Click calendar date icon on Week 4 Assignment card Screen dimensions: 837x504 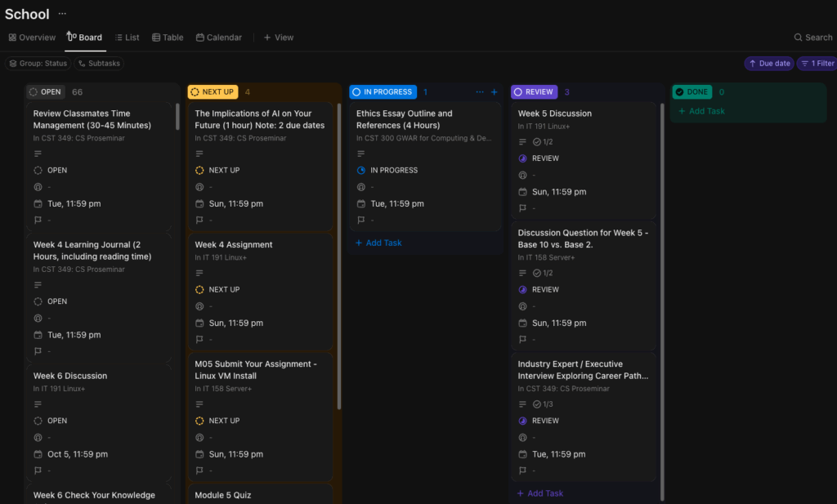pos(199,323)
